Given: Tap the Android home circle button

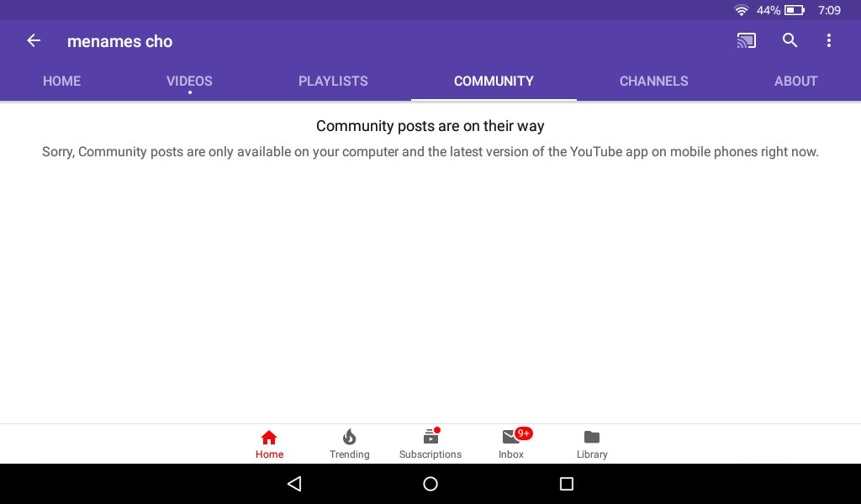Looking at the screenshot, I should (x=430, y=484).
